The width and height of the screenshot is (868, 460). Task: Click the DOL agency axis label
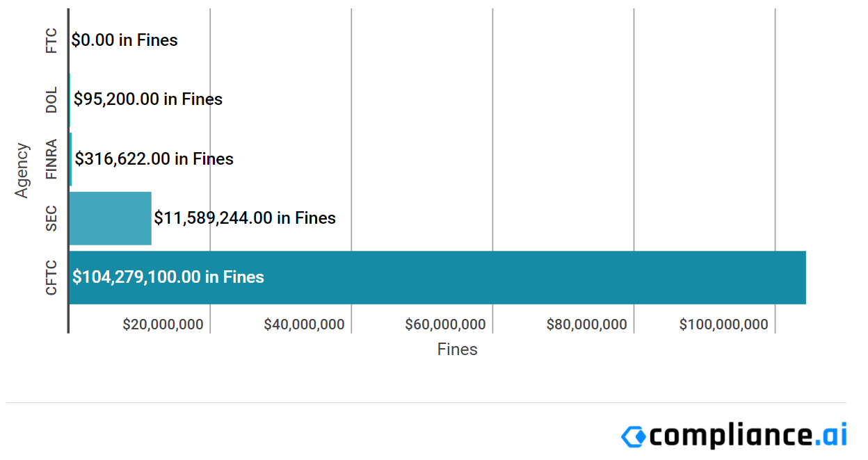pos(51,100)
